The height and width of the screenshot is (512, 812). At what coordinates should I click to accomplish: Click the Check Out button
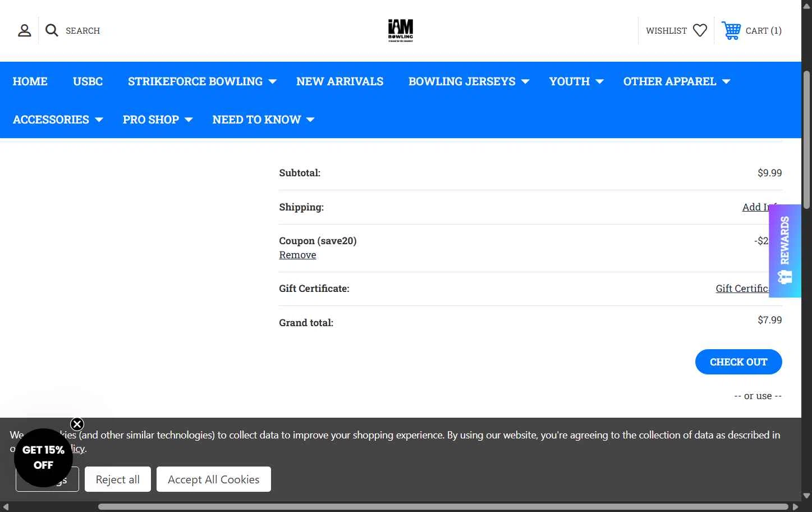(x=738, y=362)
